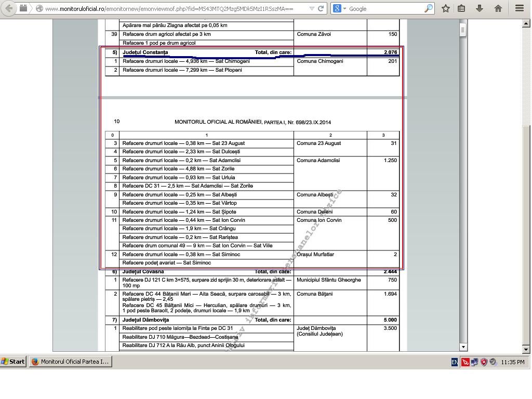This screenshot has height=399, width=532.
Task: Click the network computers tray icon
Action: click(474, 362)
